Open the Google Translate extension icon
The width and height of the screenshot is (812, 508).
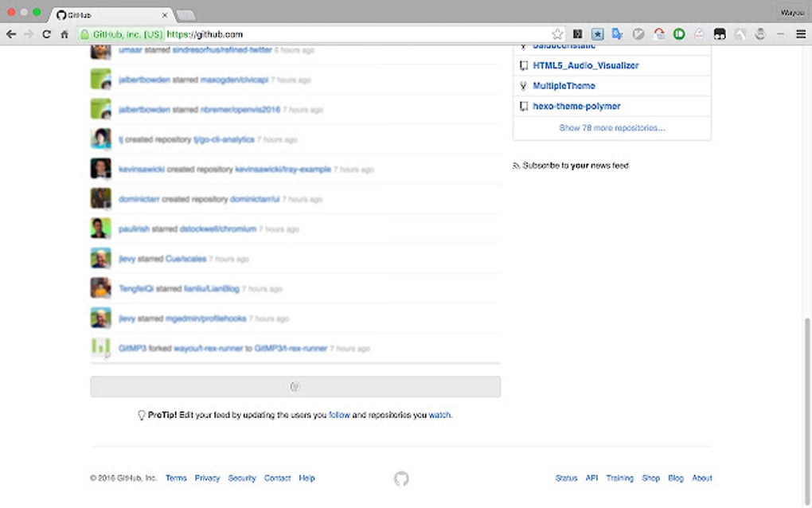[x=617, y=34]
